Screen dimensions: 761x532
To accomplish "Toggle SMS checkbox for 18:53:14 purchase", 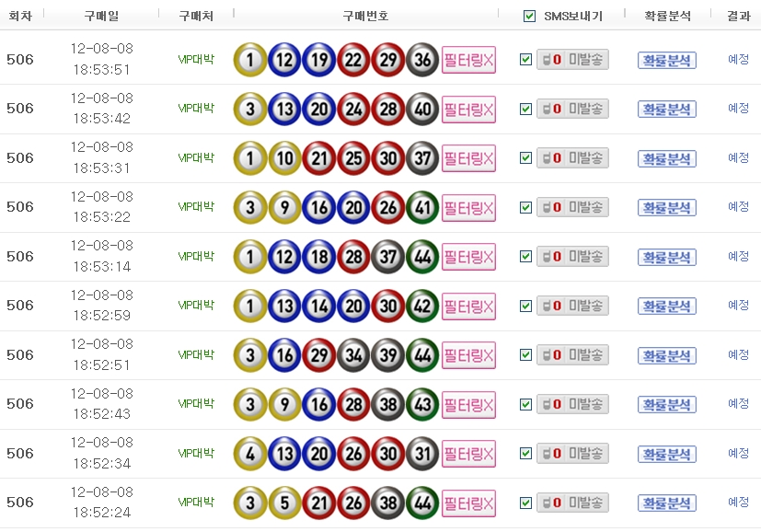I will tap(525, 257).
